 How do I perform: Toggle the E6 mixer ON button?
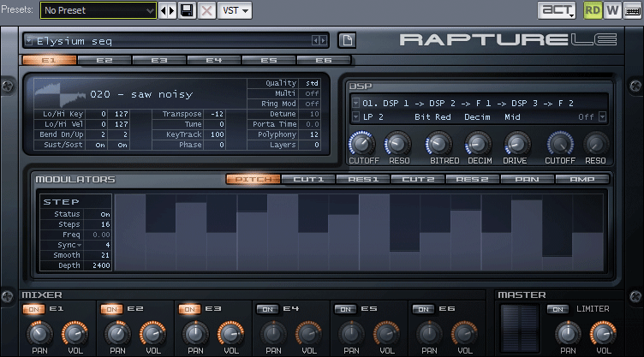423,309
